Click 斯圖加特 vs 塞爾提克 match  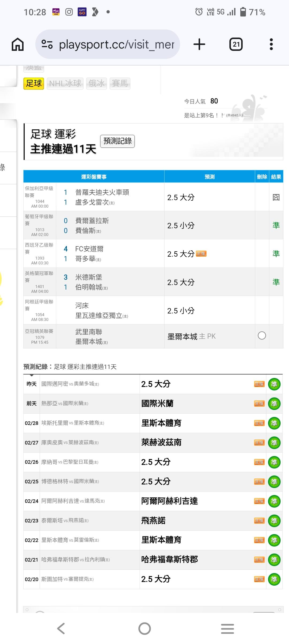(x=67, y=579)
